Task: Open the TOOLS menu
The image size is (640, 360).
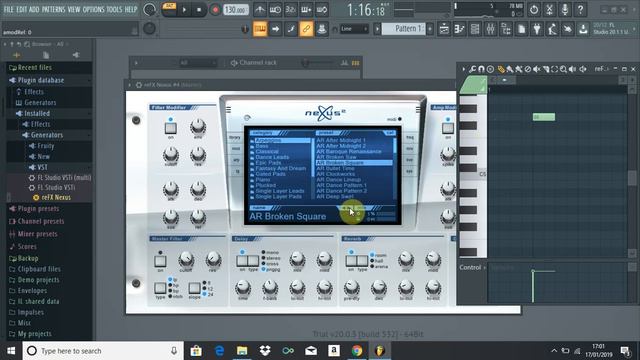Action: pos(114,9)
